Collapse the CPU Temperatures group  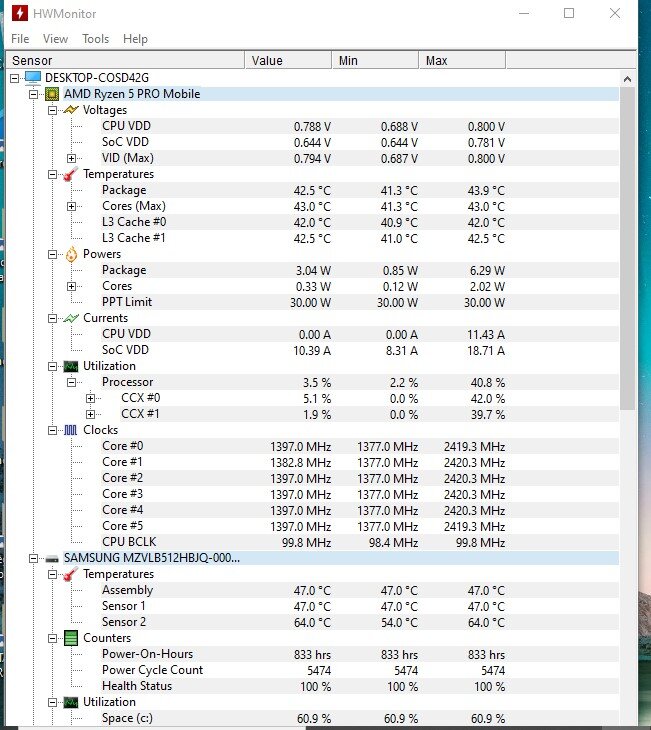point(53,175)
